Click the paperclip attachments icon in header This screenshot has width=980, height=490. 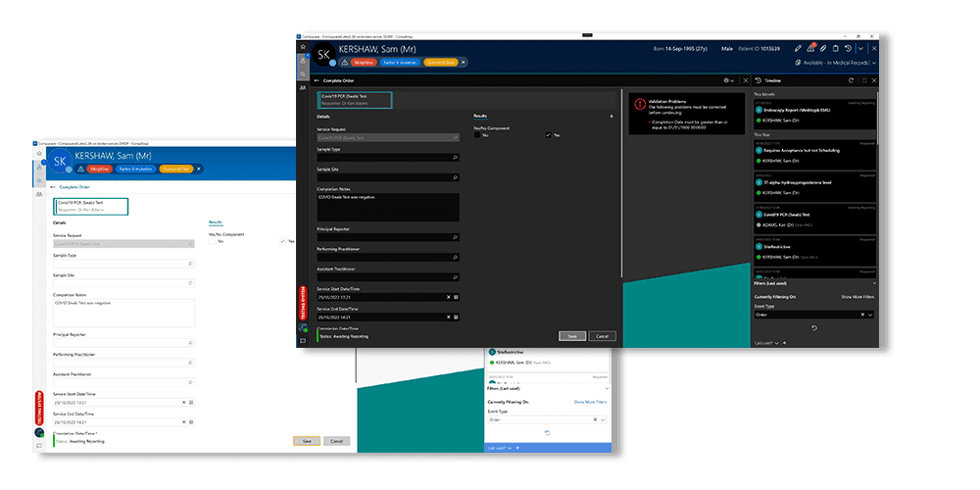pos(823,48)
